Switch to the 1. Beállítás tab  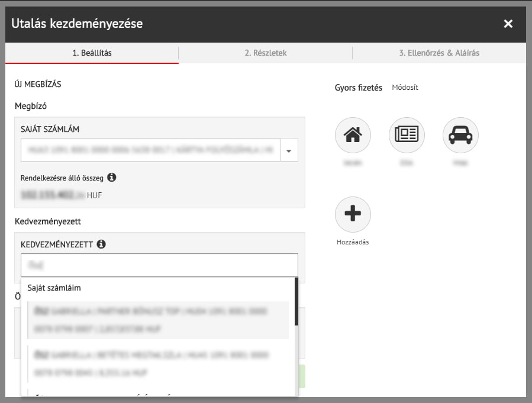click(92, 53)
